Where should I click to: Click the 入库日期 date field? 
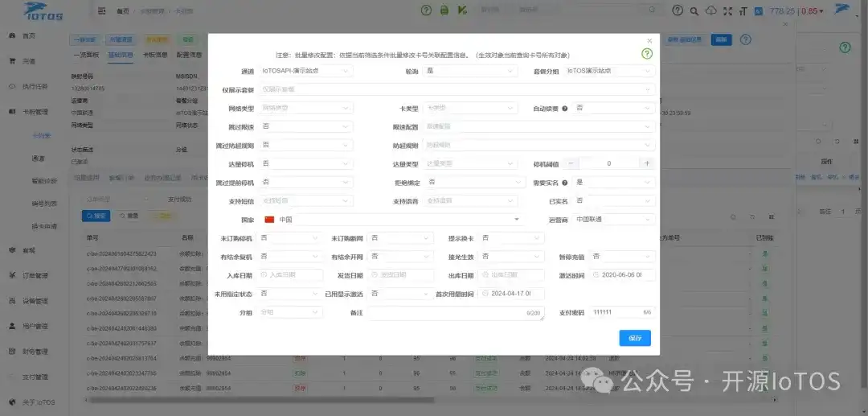coord(289,274)
